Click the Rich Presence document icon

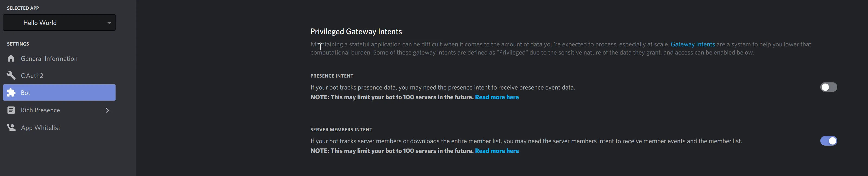point(11,110)
